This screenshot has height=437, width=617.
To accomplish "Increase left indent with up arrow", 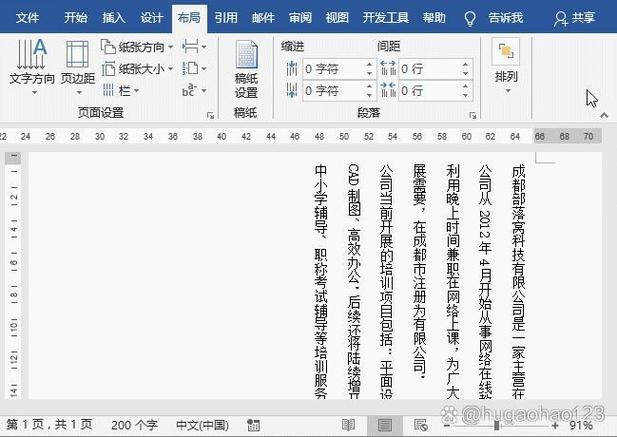I will 369,65.
